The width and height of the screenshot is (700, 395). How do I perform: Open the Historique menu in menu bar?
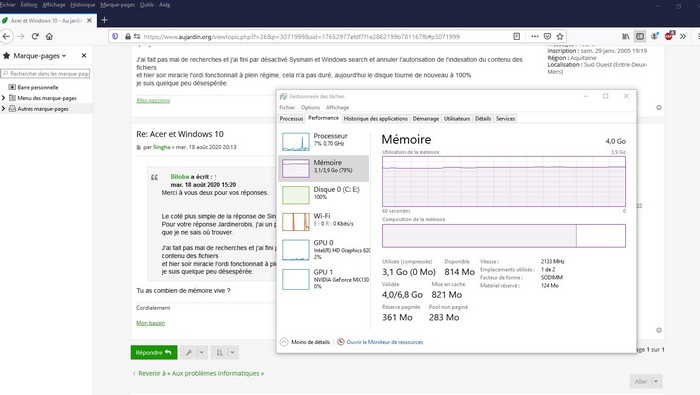(x=83, y=5)
